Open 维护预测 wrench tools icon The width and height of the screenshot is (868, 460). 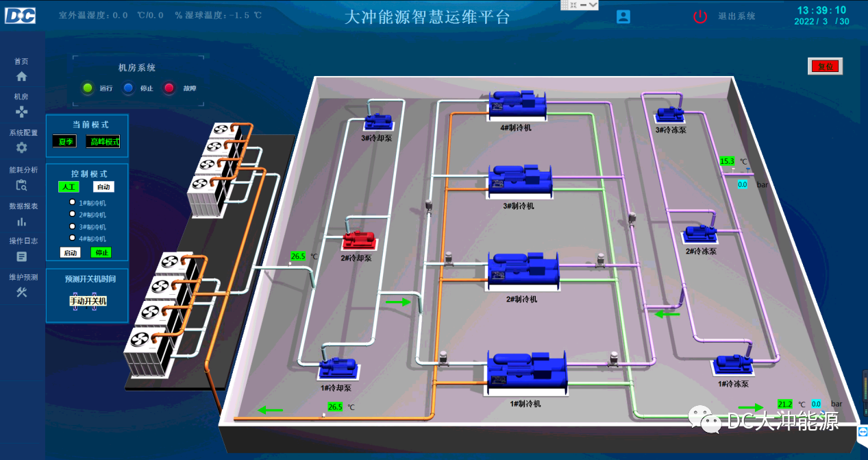21,293
